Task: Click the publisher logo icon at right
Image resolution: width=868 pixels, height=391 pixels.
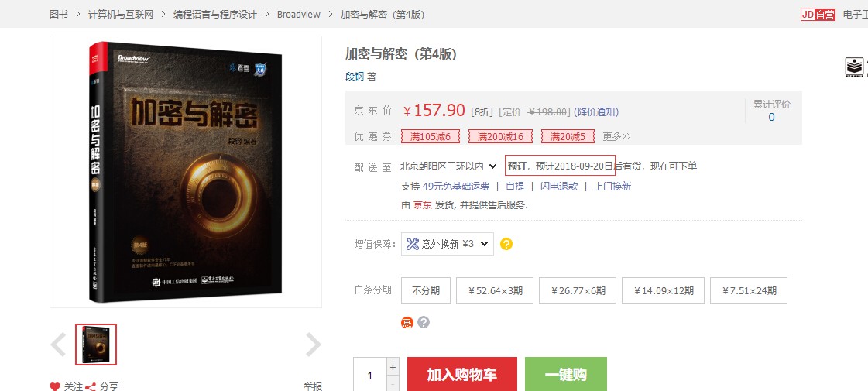Action: (x=856, y=67)
